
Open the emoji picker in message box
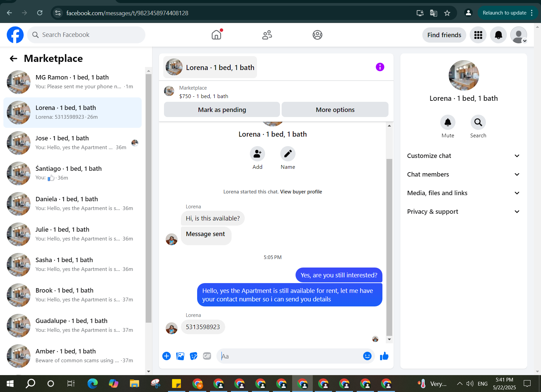coord(367,356)
